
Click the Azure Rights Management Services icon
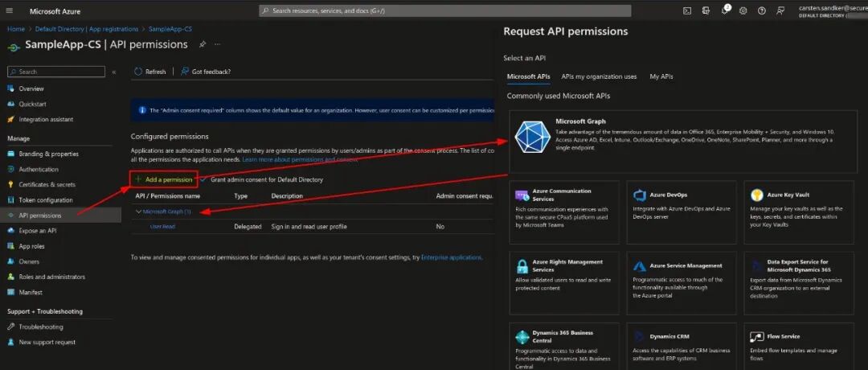coord(522,266)
